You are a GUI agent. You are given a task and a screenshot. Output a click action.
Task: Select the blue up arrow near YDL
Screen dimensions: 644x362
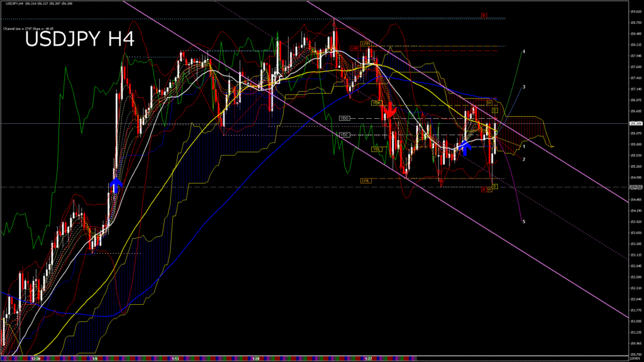(x=465, y=147)
